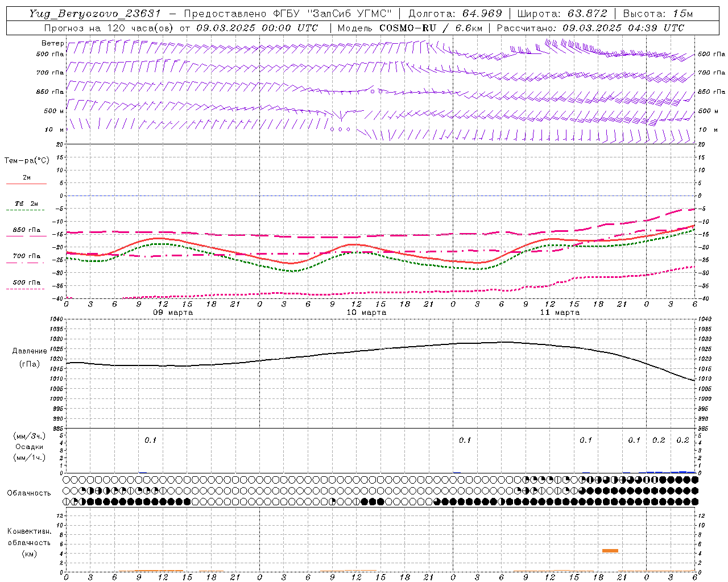728x582 pixels.
Task: Click the orange convective cloud bar near 4 km
Action: (x=610, y=550)
